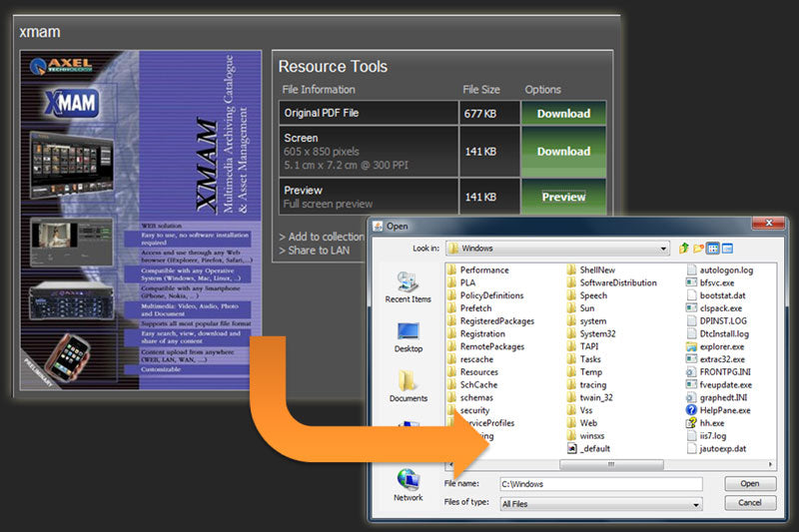This screenshot has width=799, height=532.
Task: Open Documents in the sidebar
Action: pos(407,386)
